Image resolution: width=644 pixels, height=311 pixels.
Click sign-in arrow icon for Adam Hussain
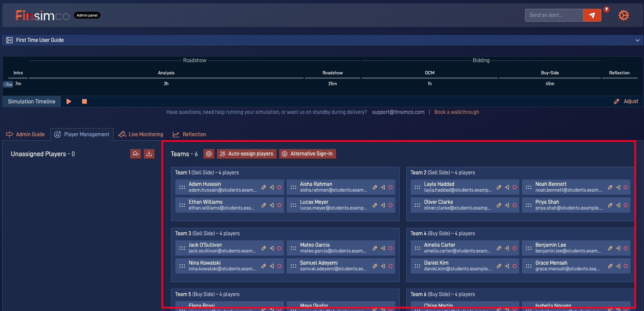(272, 187)
